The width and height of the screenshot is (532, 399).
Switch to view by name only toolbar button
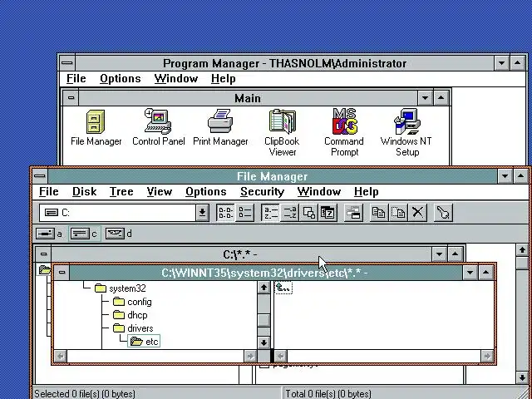pos(225,213)
